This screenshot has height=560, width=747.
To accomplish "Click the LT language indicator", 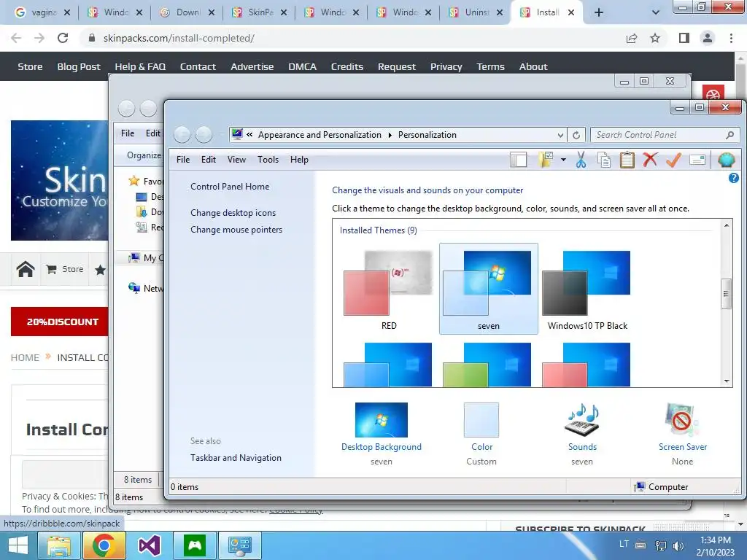I will [x=624, y=544].
